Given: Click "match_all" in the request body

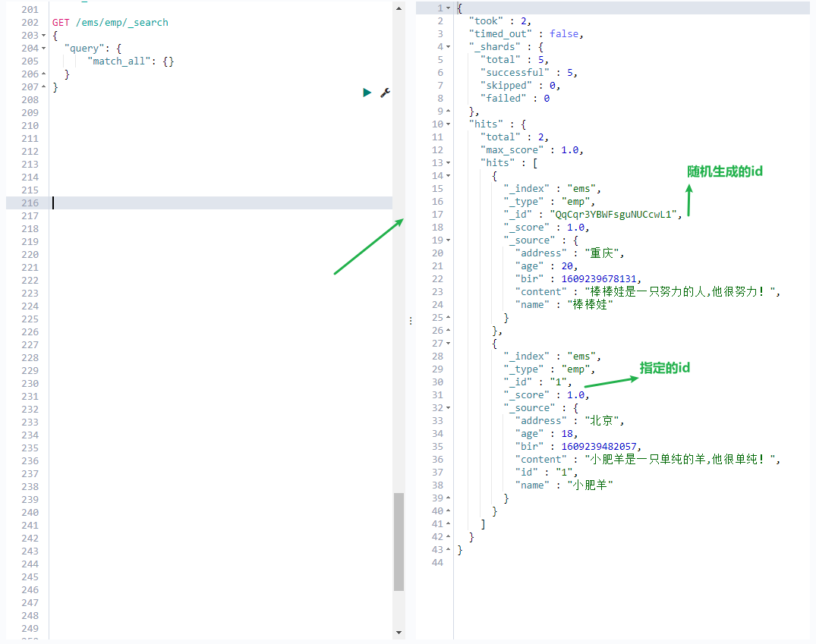Looking at the screenshot, I should pyautogui.click(x=118, y=61).
